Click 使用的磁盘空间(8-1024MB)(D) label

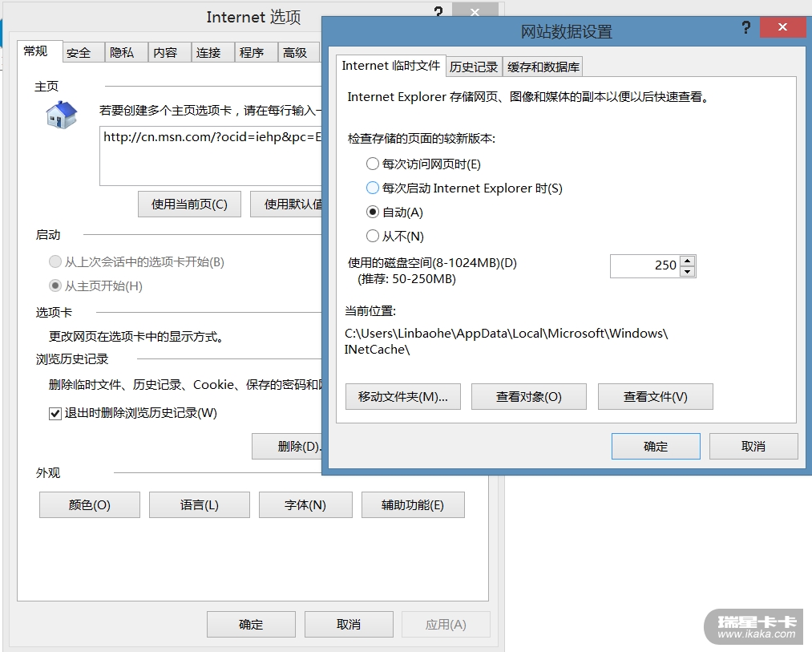(x=432, y=263)
